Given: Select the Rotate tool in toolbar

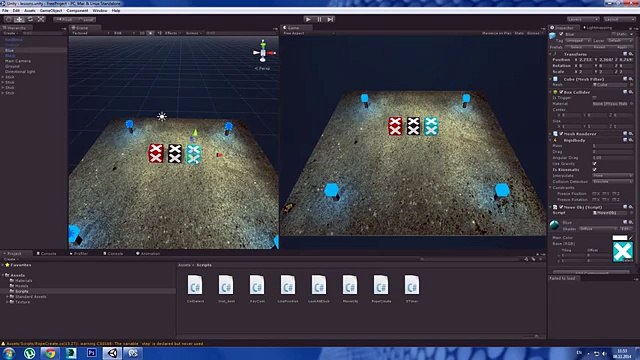Looking at the screenshot, I should point(30,19).
